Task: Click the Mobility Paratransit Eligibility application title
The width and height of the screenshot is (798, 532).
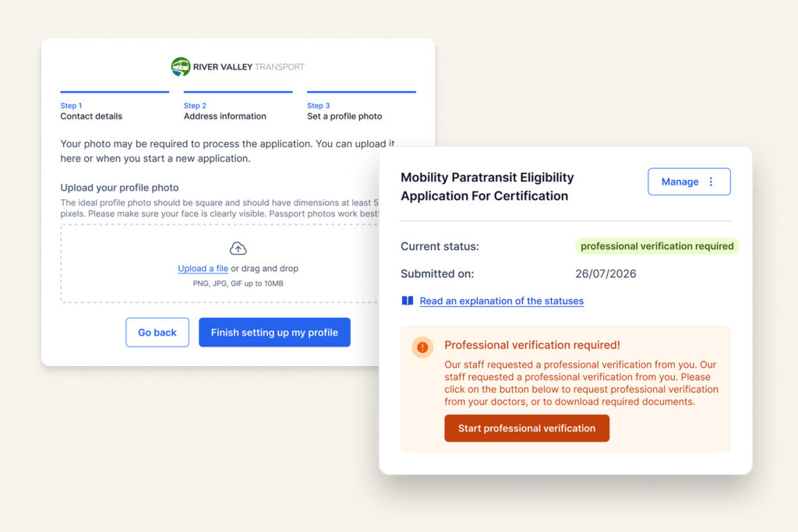Action: point(487,187)
